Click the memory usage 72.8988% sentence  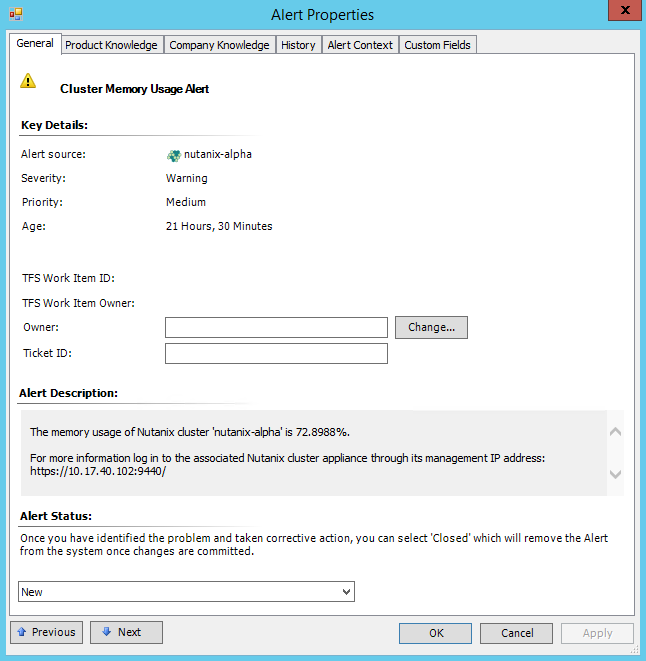190,433
